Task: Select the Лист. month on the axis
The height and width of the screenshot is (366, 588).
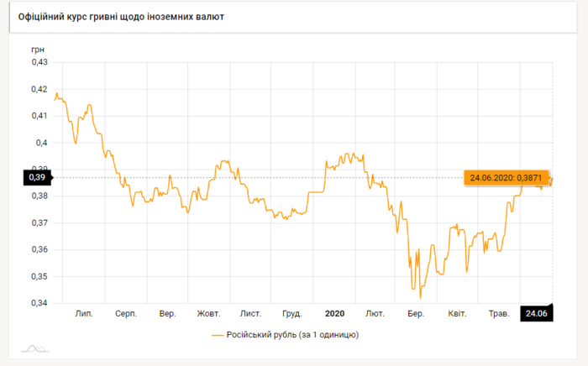Action: [x=250, y=313]
